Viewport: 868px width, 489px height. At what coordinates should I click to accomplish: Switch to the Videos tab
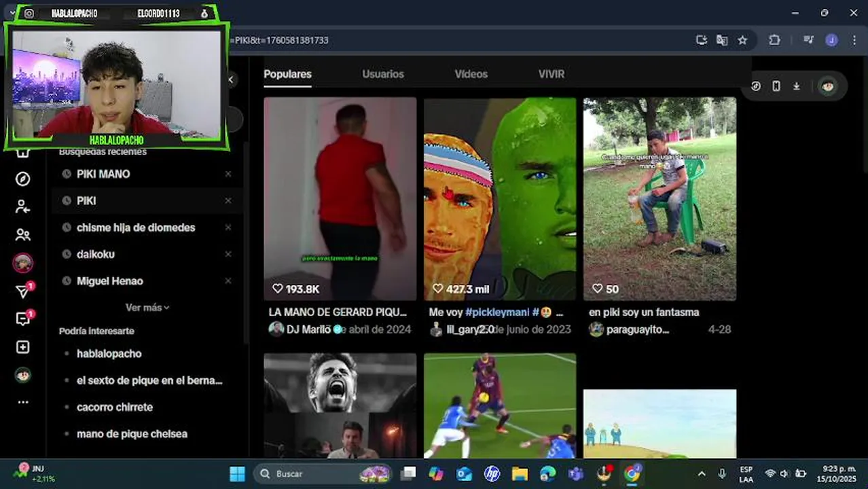471,74
